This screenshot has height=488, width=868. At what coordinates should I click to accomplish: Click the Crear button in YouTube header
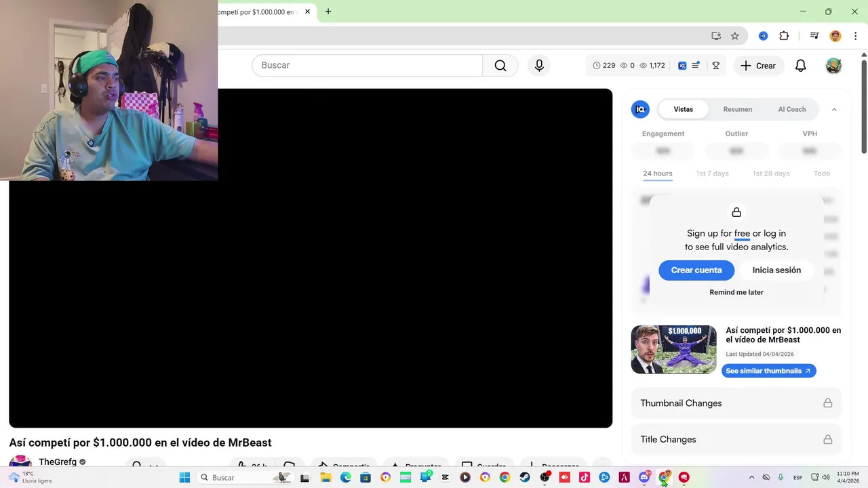point(758,66)
